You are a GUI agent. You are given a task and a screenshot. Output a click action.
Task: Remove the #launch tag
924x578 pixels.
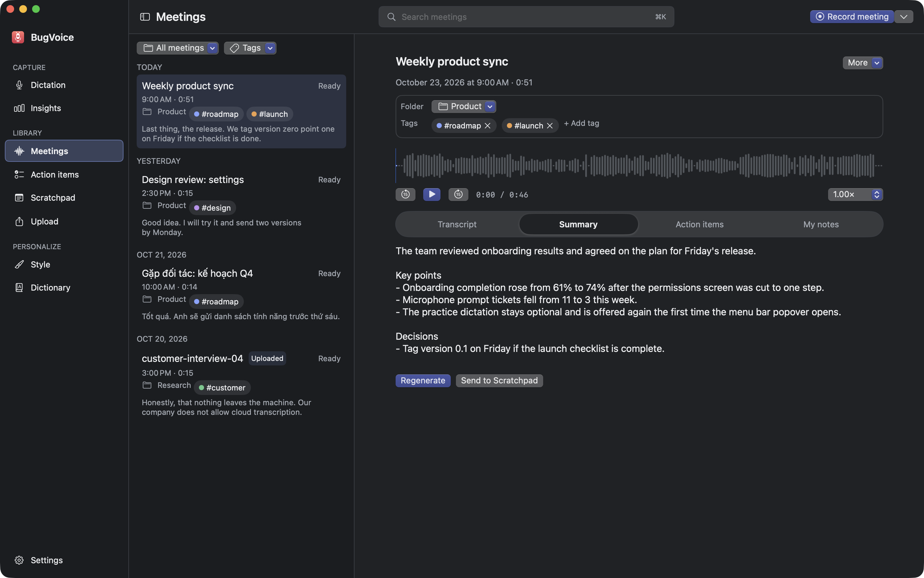point(550,126)
